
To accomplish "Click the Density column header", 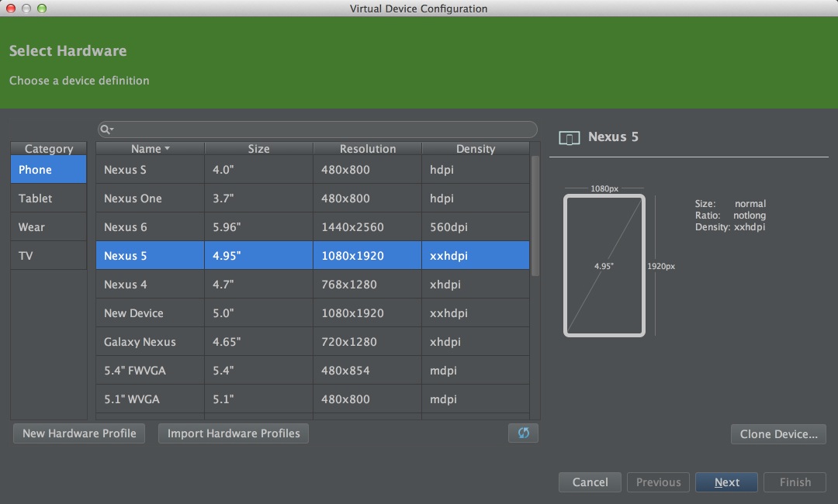I will pos(475,149).
